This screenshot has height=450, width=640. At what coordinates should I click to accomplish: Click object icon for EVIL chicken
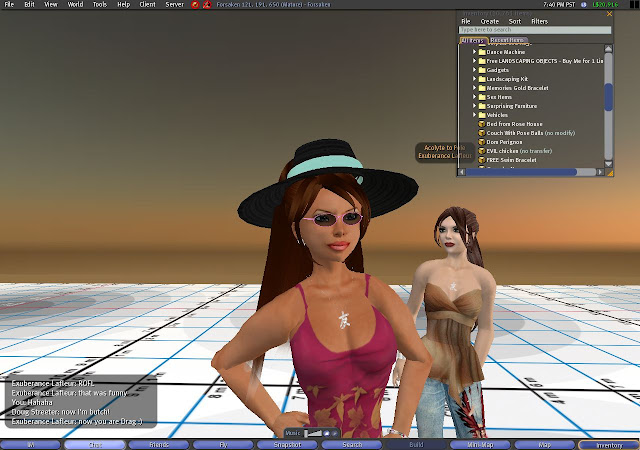coord(482,151)
